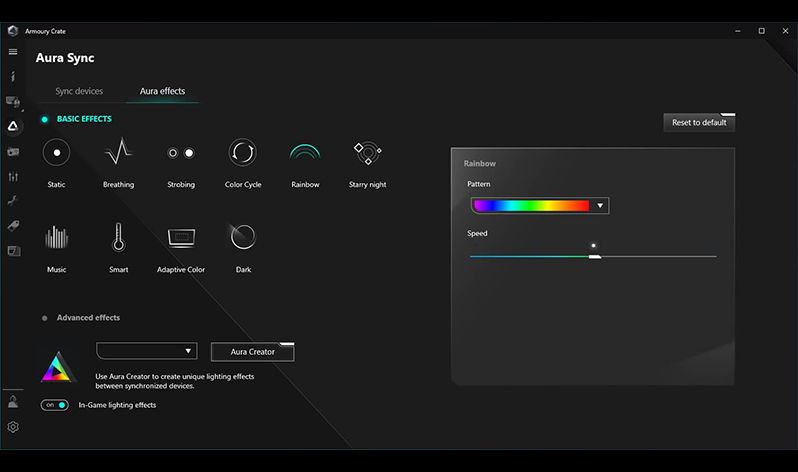Viewport: 798px width, 472px height.
Task: Click the Aura Sync page heading
Action: [65, 58]
